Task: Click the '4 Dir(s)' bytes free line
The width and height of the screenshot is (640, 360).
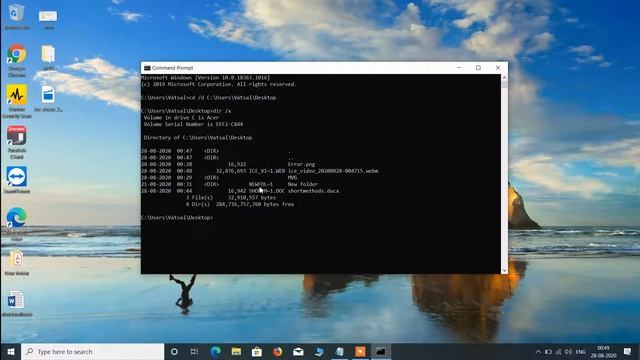Action: pyautogui.click(x=240, y=204)
